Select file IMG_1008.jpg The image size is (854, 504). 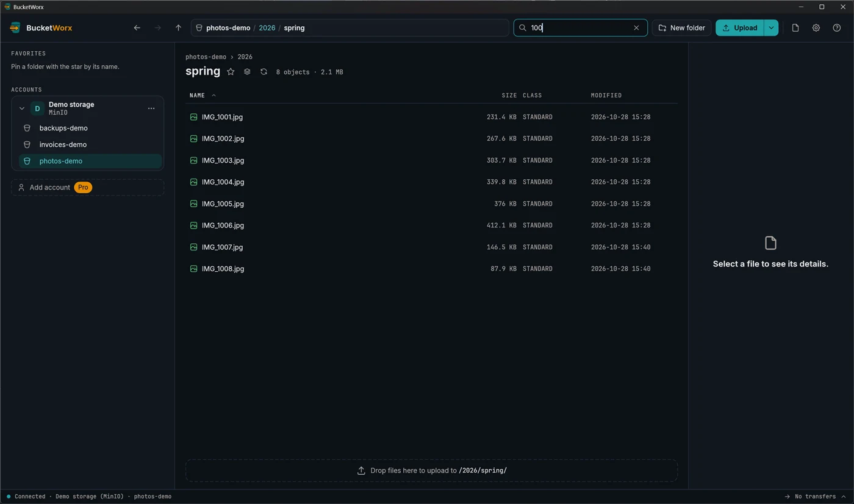431,269
